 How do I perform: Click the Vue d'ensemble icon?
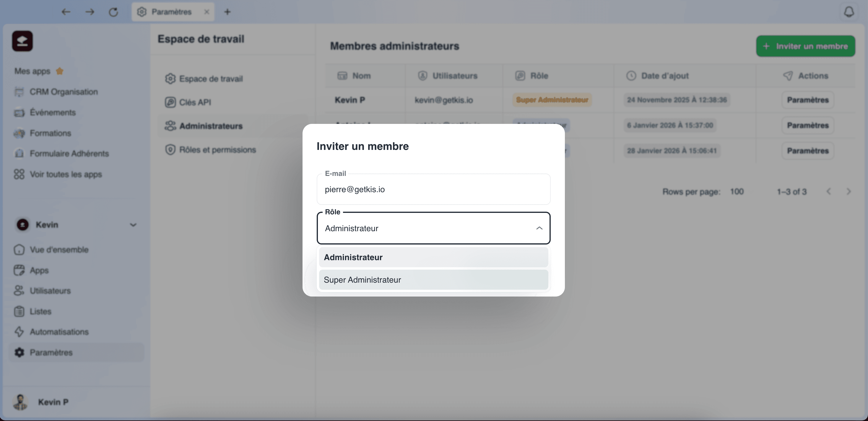click(x=19, y=250)
